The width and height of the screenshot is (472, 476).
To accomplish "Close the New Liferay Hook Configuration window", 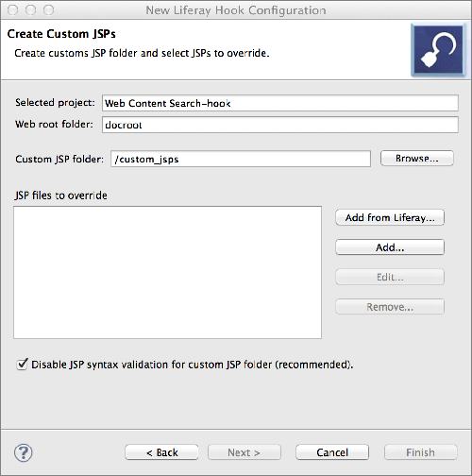I will (13, 10).
